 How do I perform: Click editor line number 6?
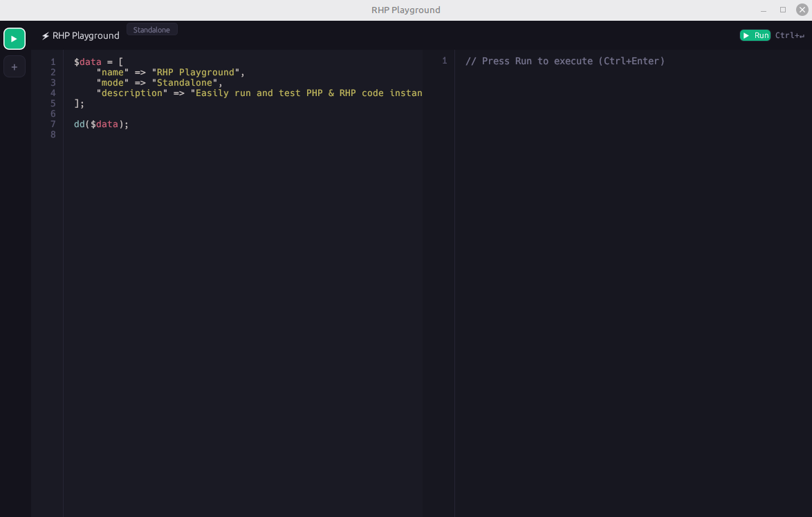[x=53, y=113]
